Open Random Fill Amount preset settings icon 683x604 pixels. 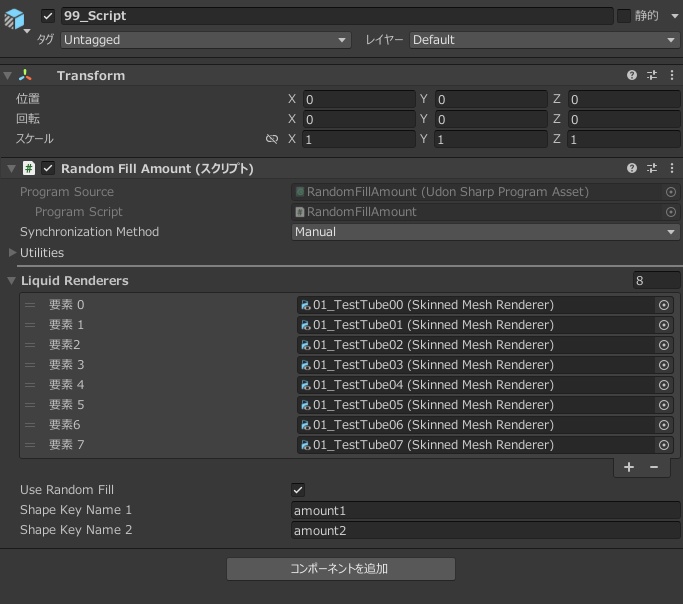tap(652, 168)
